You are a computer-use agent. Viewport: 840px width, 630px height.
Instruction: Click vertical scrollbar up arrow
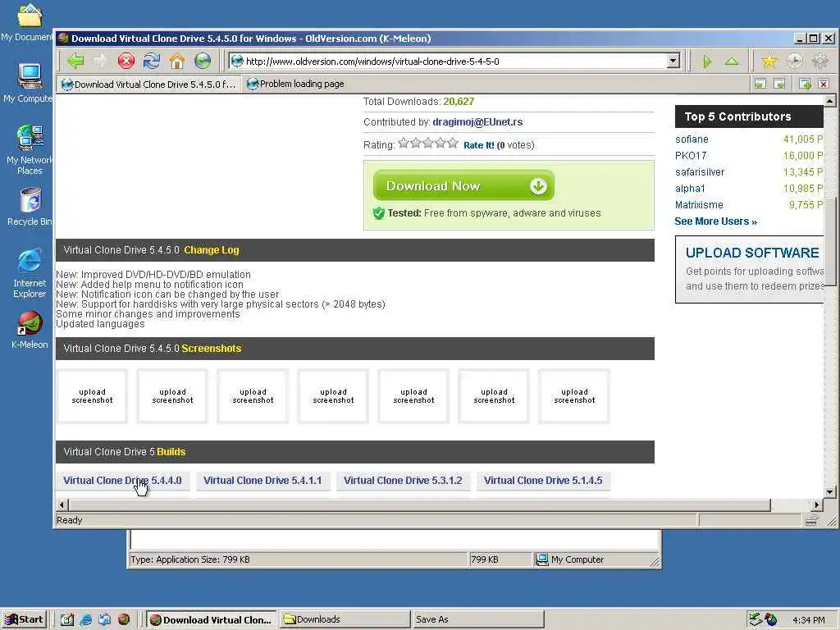coord(829,101)
